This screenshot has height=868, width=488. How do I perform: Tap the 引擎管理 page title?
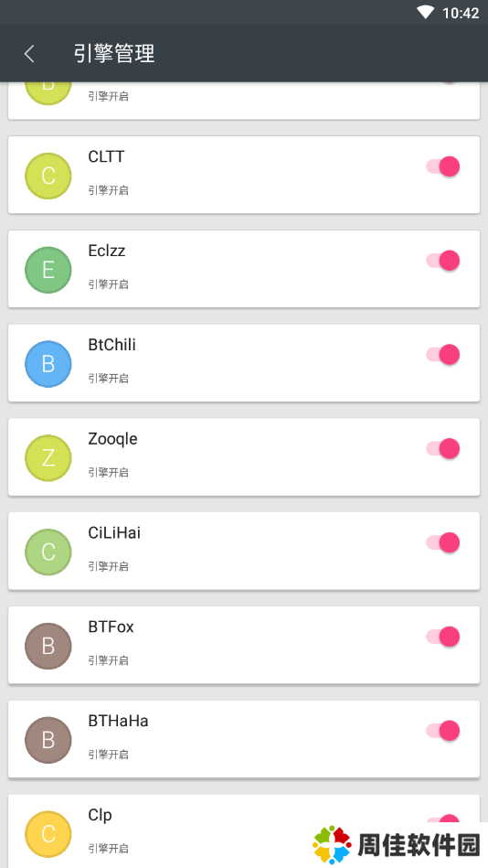click(114, 54)
